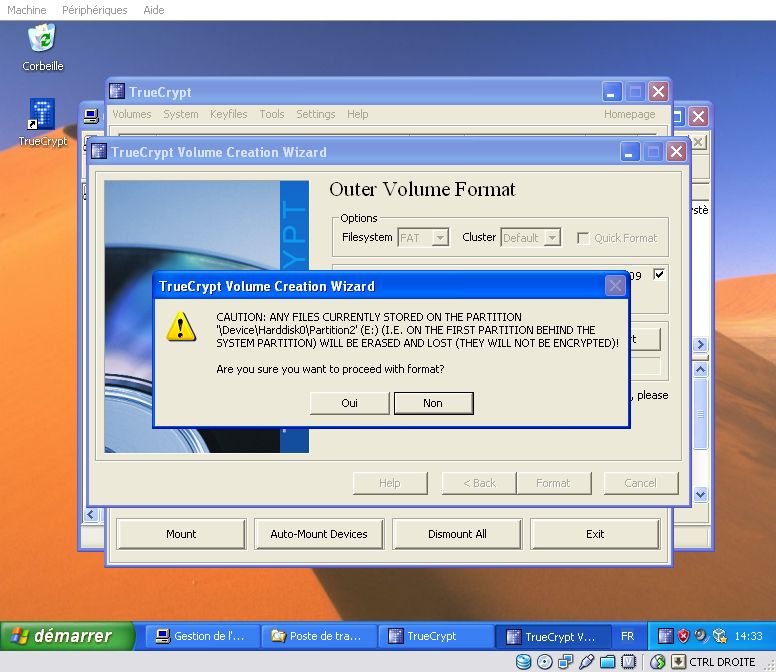Screen dimensions: 776x672
Task: Click the left scroll arrow of background window
Action: click(x=91, y=514)
